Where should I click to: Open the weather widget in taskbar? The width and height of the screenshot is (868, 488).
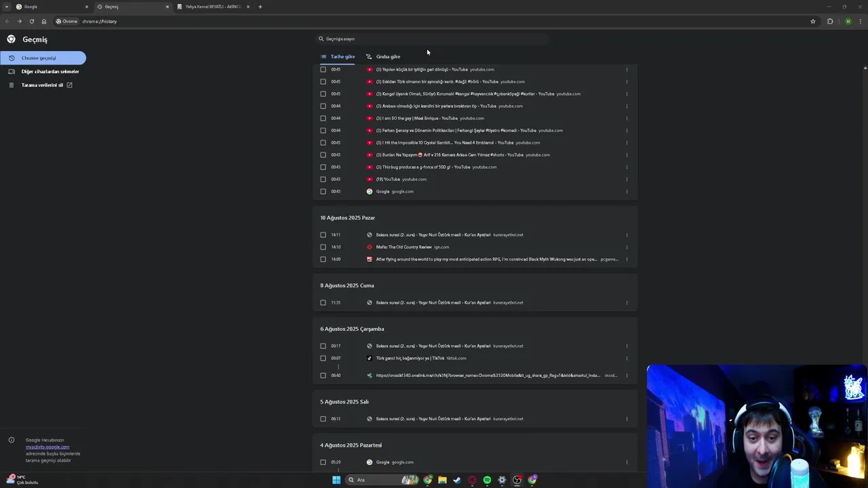(22, 480)
